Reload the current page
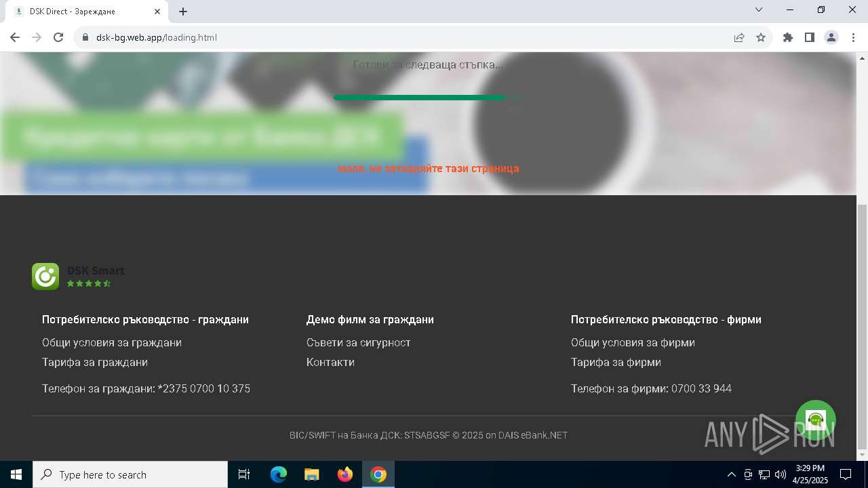 pyautogui.click(x=58, y=37)
